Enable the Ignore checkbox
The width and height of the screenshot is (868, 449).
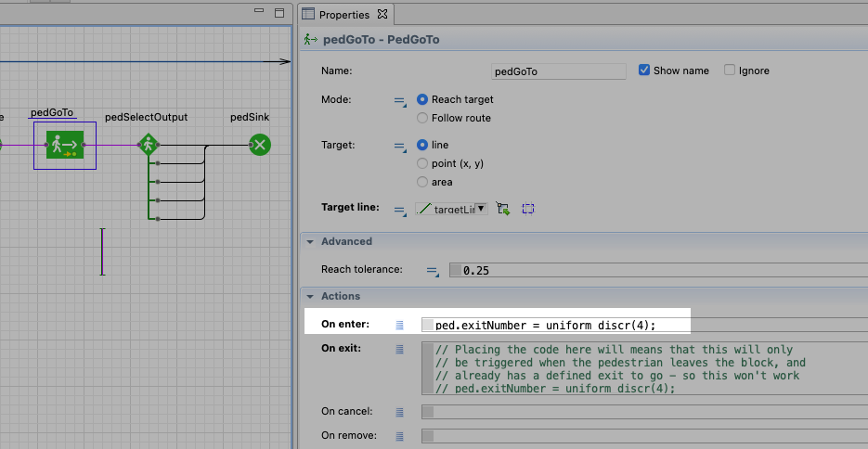point(730,71)
